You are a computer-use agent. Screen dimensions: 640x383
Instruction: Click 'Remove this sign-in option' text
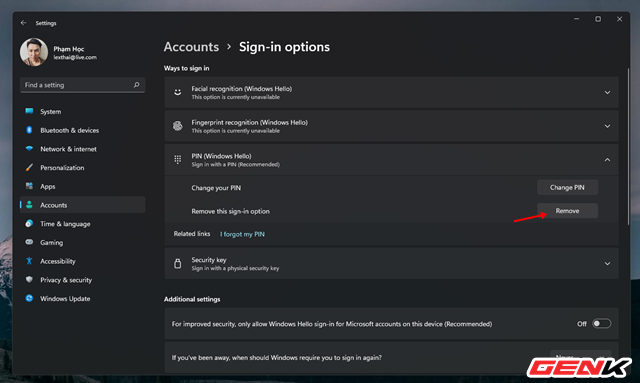pos(231,211)
